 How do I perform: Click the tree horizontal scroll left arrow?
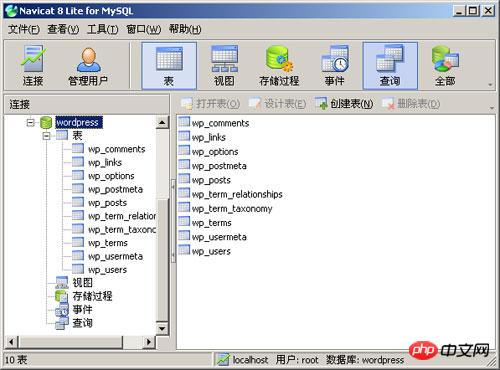coord(11,342)
